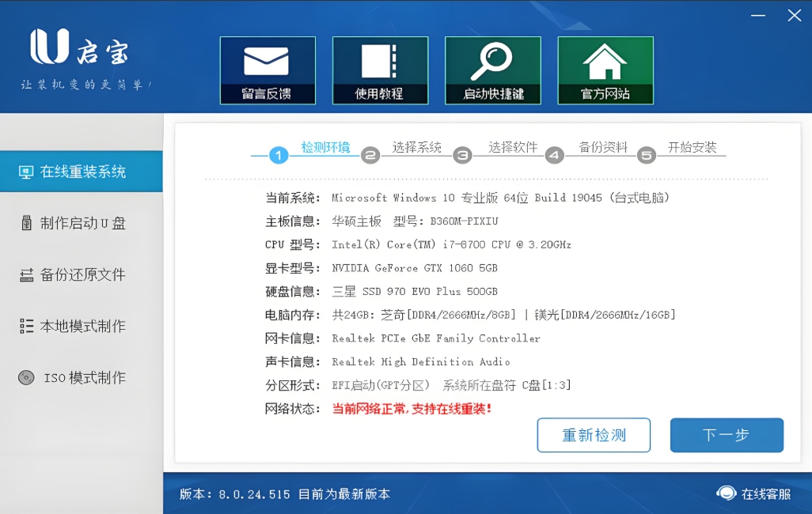812x514 pixels.
Task: Click the transfer arrows icon beside 备份还原文件
Action: tap(26, 275)
